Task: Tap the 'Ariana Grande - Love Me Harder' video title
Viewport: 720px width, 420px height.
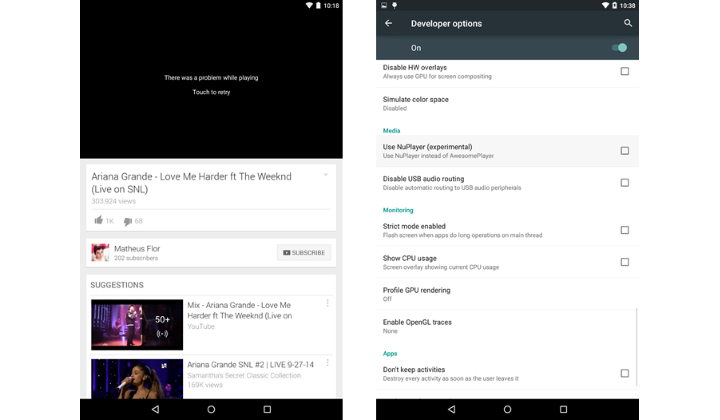Action: pos(191,183)
